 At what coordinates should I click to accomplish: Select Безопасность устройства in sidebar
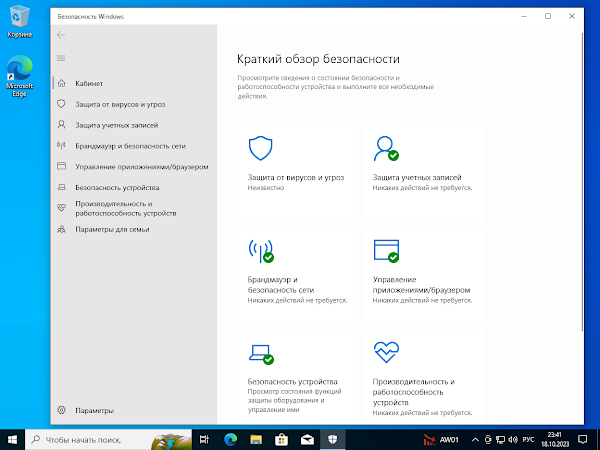click(135, 188)
